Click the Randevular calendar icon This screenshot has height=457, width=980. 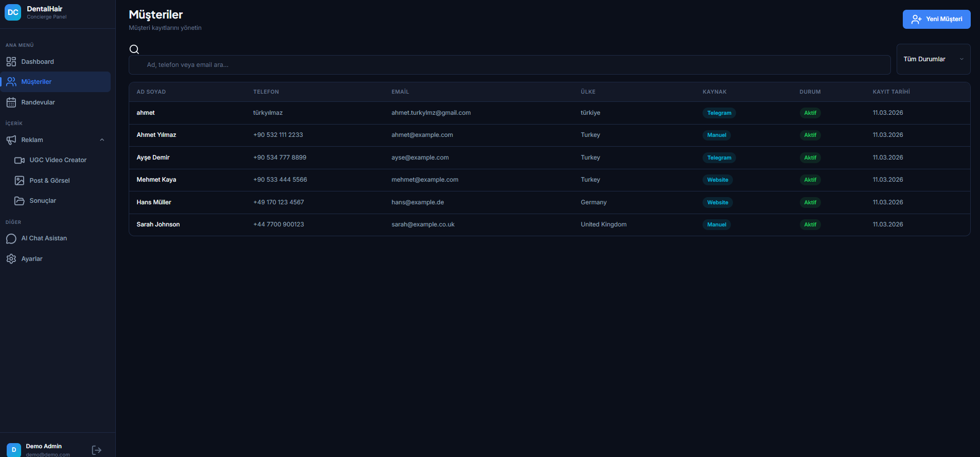[11, 102]
